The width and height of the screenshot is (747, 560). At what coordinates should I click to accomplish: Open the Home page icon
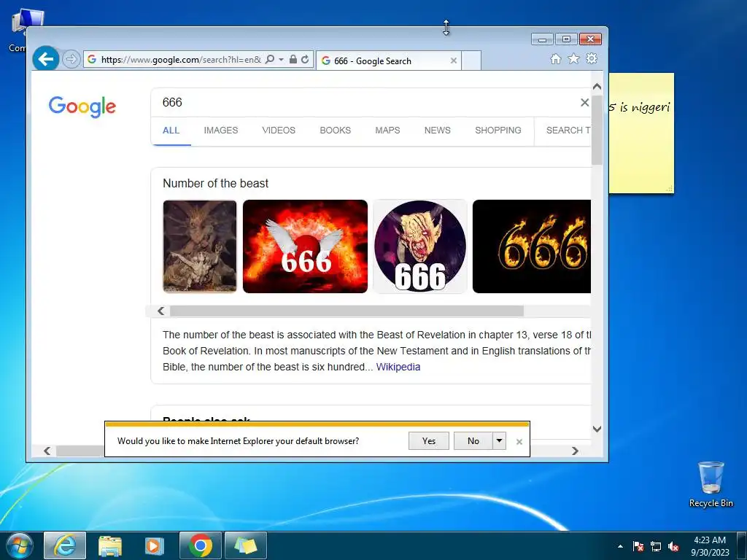coord(555,58)
